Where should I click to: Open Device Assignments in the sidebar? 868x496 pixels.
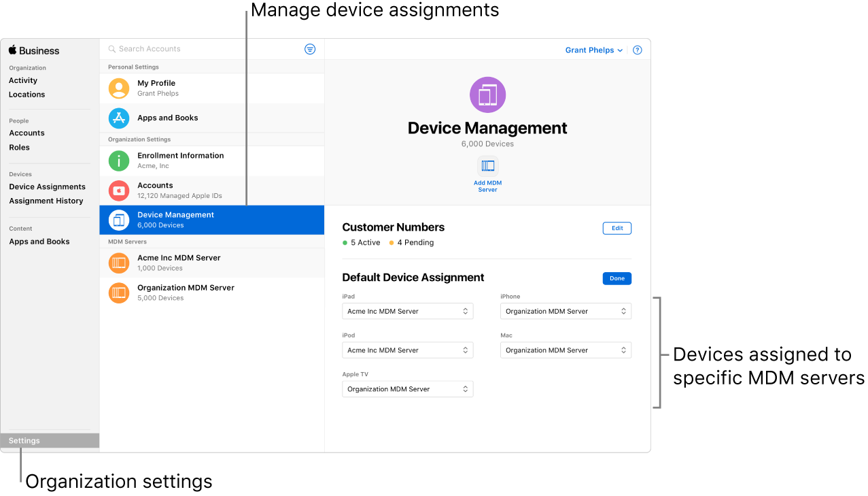pyautogui.click(x=47, y=187)
